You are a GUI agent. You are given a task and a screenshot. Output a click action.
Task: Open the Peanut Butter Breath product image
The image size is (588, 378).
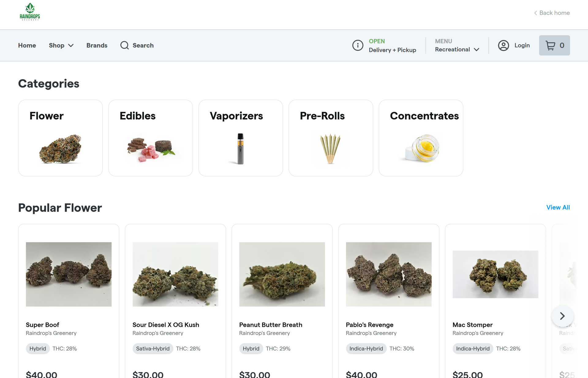pos(282,274)
